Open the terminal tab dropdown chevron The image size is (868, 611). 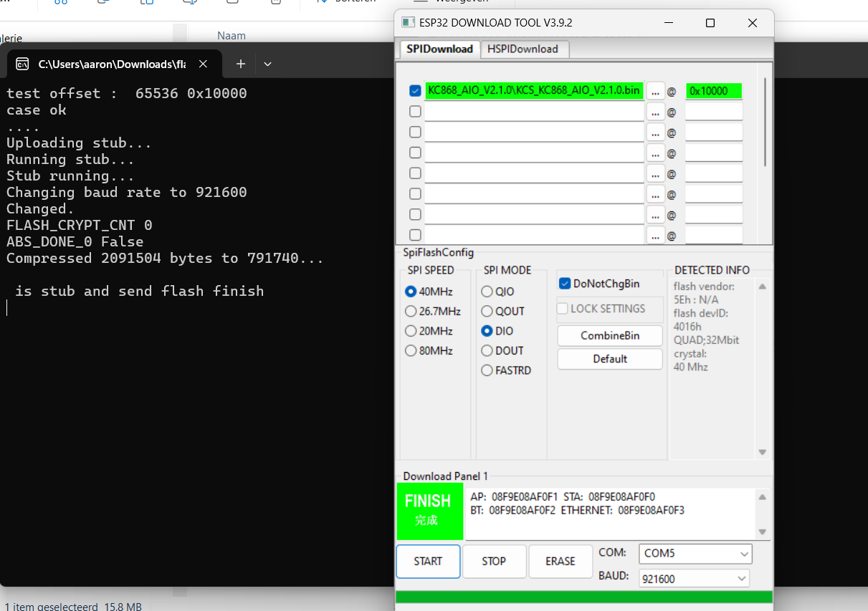pyautogui.click(x=267, y=64)
